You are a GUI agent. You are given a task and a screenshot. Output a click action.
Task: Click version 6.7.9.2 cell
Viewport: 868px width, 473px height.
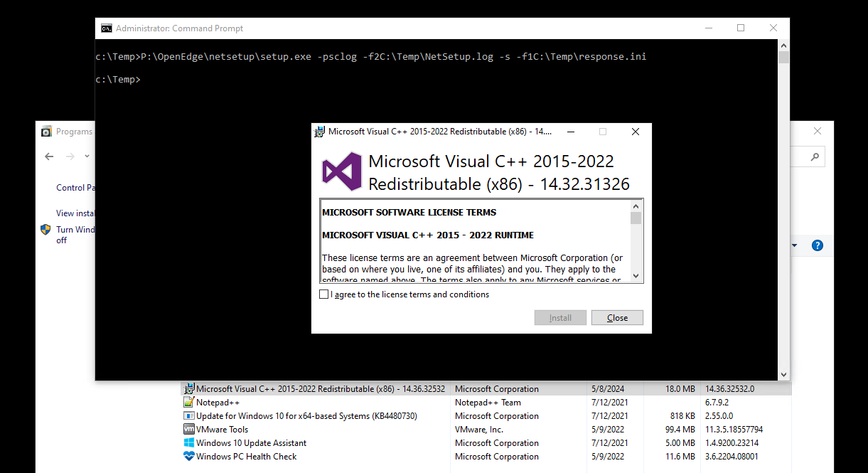[718, 403]
